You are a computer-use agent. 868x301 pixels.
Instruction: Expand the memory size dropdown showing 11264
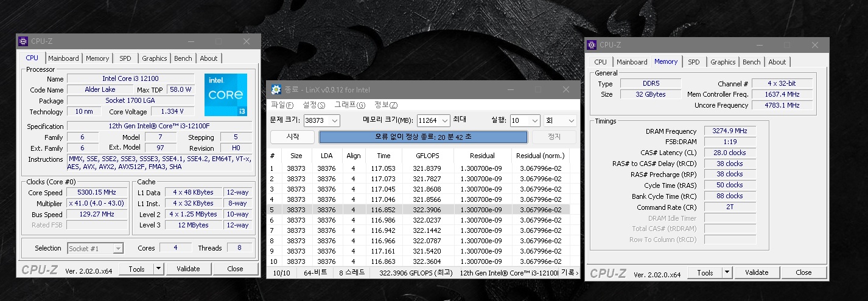pyautogui.click(x=444, y=120)
